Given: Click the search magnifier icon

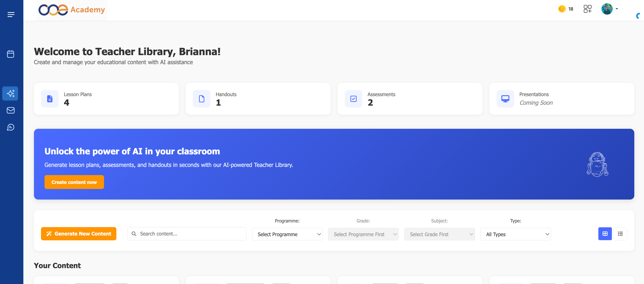Looking at the screenshot, I should click(134, 234).
